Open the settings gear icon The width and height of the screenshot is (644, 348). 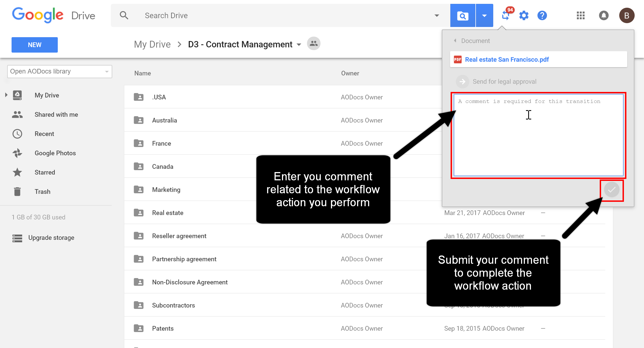pos(524,15)
